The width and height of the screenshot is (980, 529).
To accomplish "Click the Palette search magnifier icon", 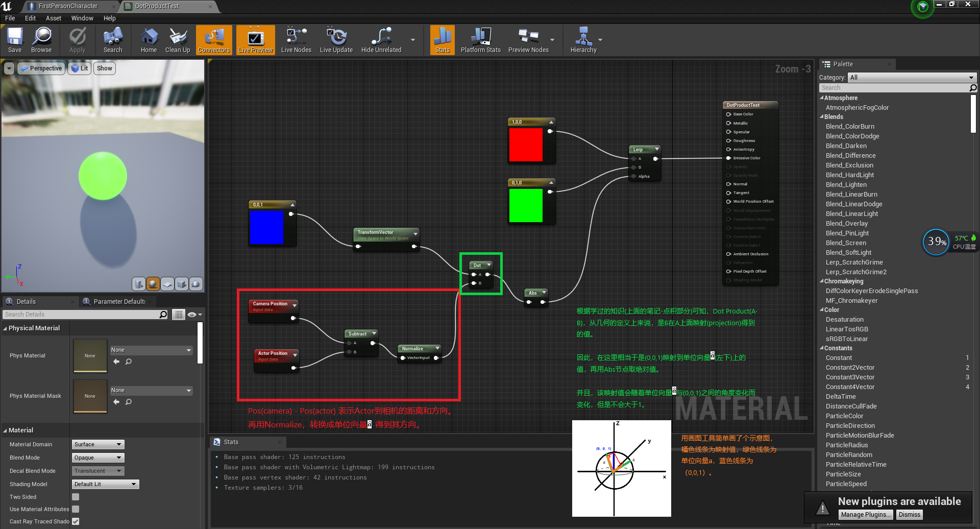I will (973, 88).
